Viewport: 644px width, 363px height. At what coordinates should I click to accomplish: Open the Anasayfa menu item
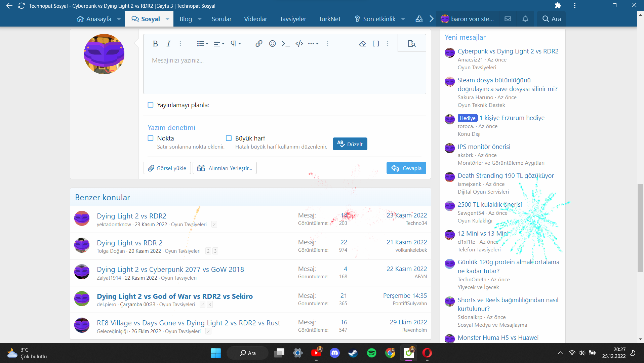click(94, 19)
